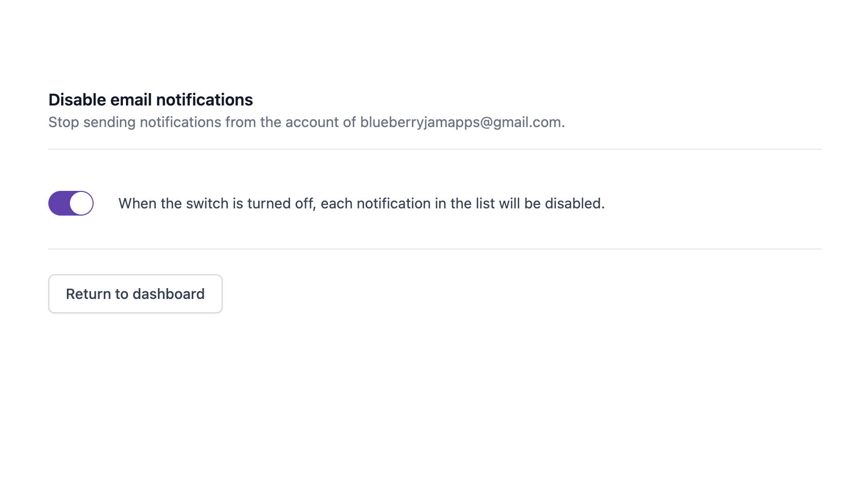Click "account of" in the grey subtitle

point(320,122)
